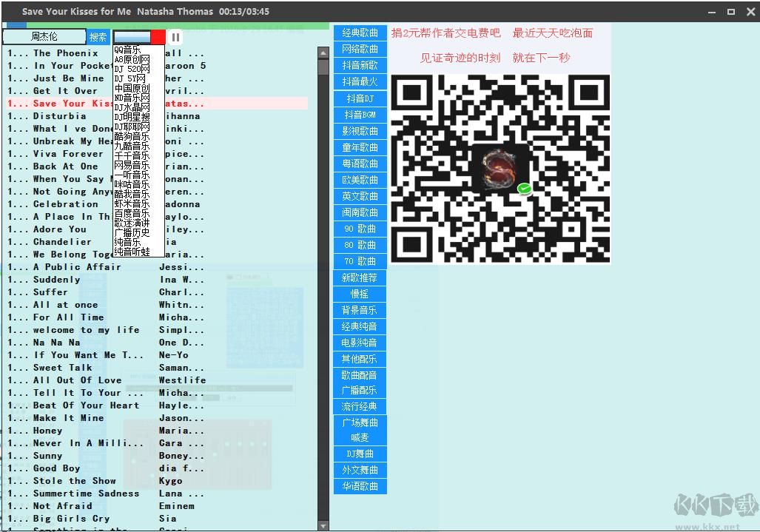The height and width of the screenshot is (532, 760).
Task: Select ND音乐网 source option
Action: (138, 98)
